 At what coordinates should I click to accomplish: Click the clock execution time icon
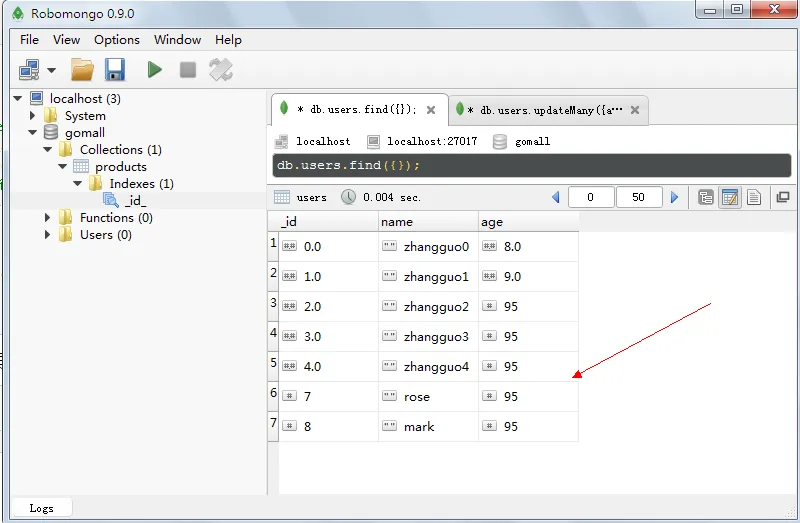348,197
